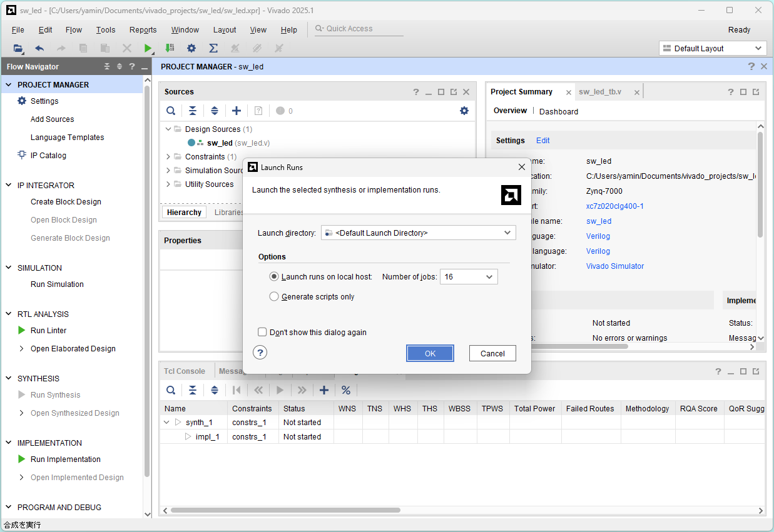The height and width of the screenshot is (532, 774).
Task: Expand the Constraints tree node
Action: tap(168, 157)
